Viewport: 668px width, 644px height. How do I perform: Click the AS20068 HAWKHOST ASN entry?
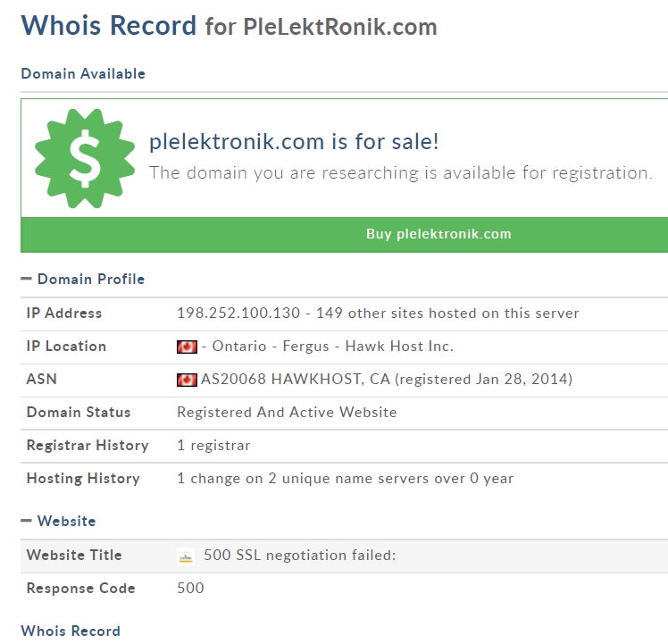(387, 380)
